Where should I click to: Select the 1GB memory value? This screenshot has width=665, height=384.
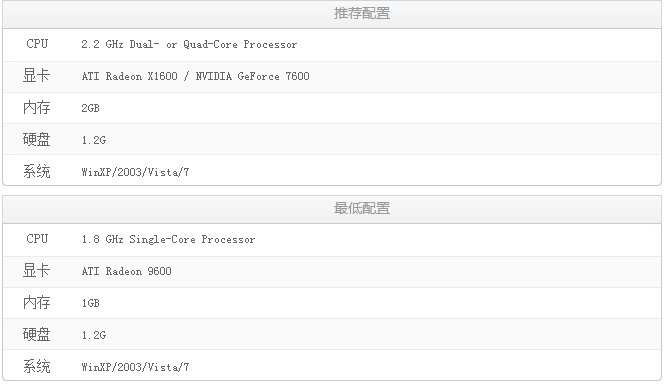pyautogui.click(x=90, y=303)
